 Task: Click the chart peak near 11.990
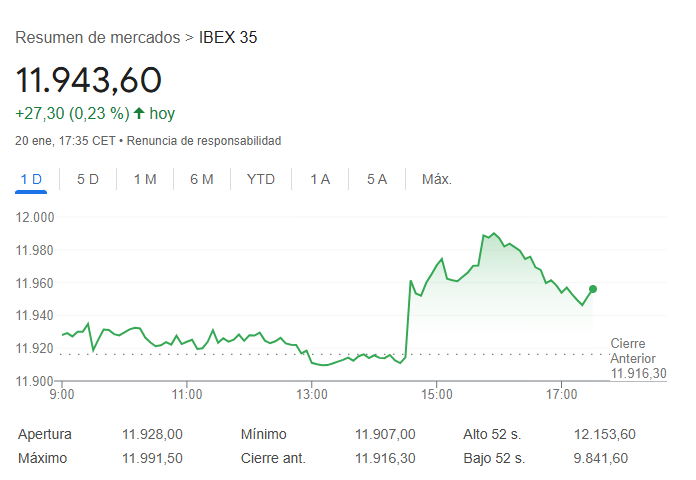click(492, 233)
